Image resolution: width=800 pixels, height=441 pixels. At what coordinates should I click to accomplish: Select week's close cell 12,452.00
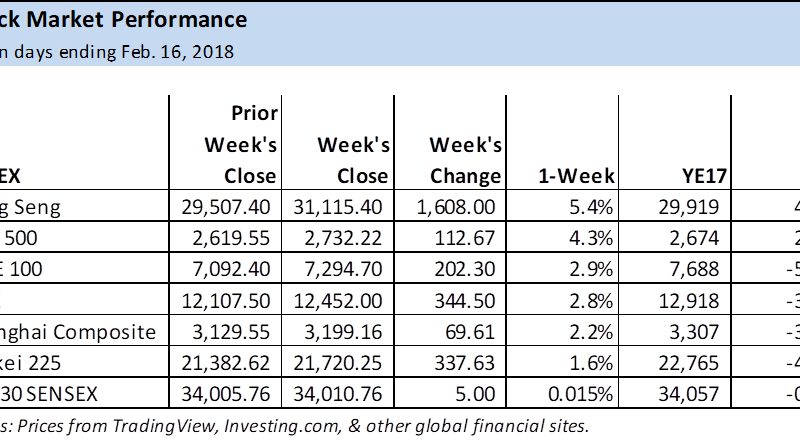click(338, 300)
